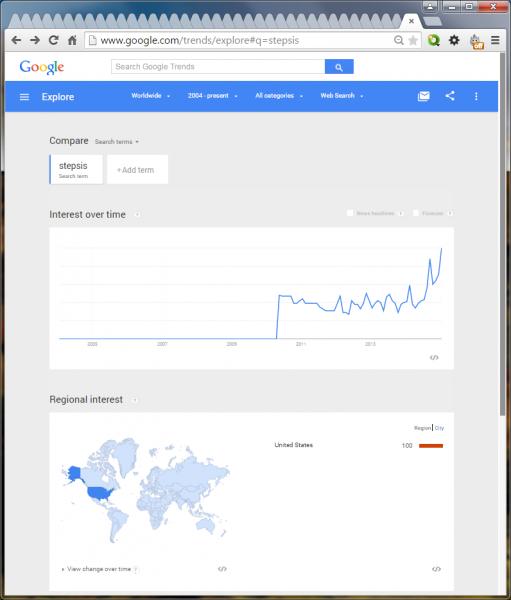Click into the Search Google Trends field

pyautogui.click(x=218, y=67)
